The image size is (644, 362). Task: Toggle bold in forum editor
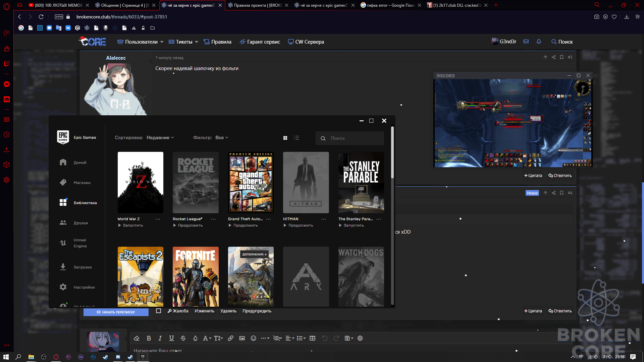pos(149,338)
